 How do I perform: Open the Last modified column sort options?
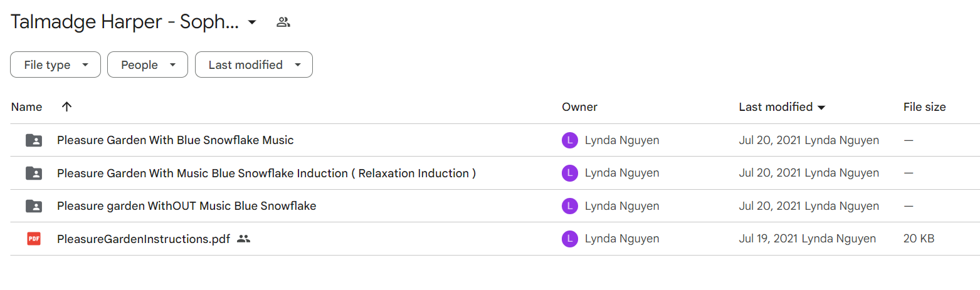(x=782, y=107)
